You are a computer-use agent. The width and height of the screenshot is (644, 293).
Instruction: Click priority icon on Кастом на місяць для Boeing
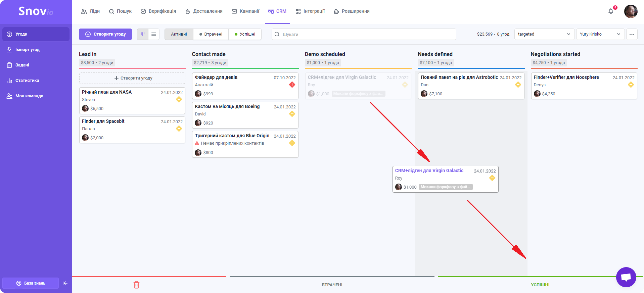pyautogui.click(x=292, y=114)
